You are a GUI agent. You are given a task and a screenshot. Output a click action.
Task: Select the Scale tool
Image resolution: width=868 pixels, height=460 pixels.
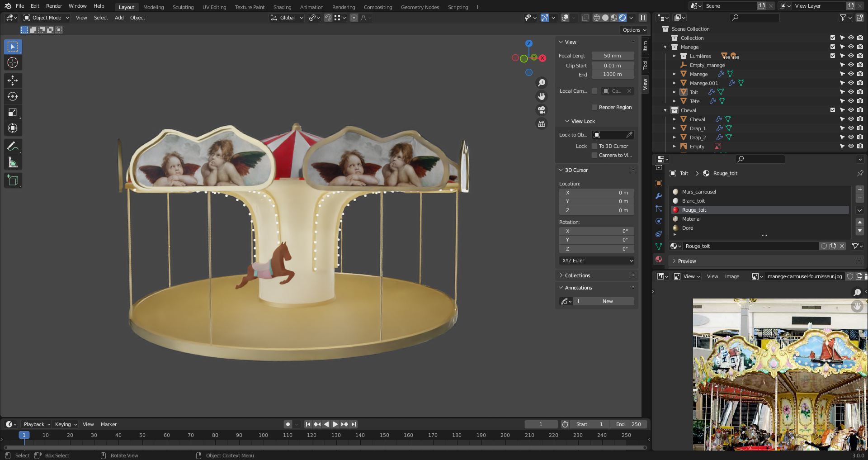[x=13, y=112]
